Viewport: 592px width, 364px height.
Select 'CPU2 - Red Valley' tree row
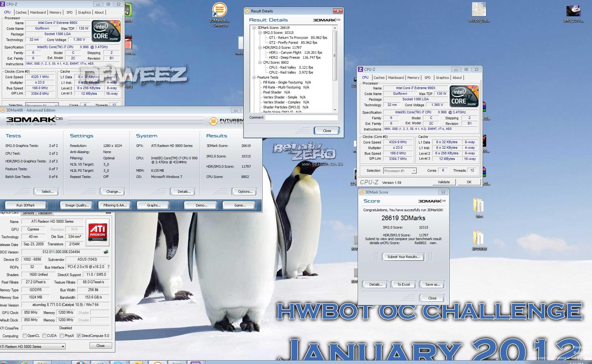point(291,72)
